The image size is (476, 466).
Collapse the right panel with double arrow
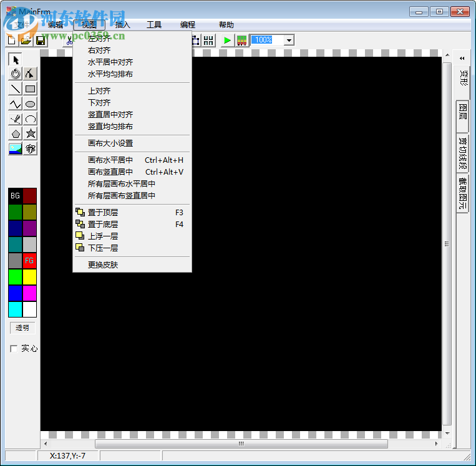tap(462, 58)
